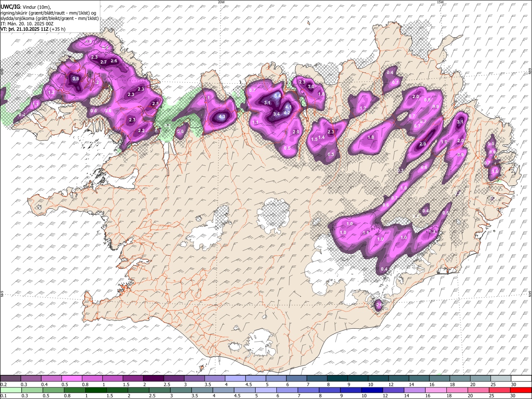The image size is (532, 399).
Task: Click the 'VT: þri. 21.10.2025 11Z' text
Action: pos(25,29)
